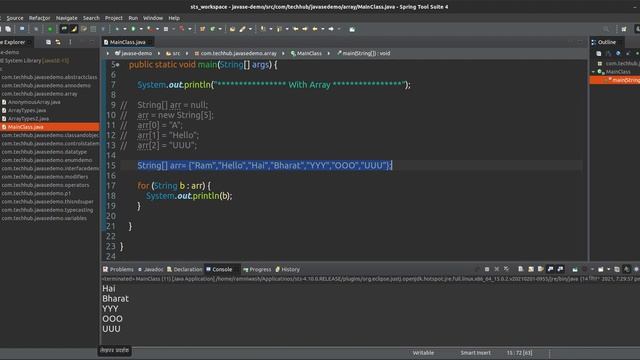Image resolution: width=640 pixels, height=360 pixels.
Task: Click the Open Console icon
Action: point(601,269)
